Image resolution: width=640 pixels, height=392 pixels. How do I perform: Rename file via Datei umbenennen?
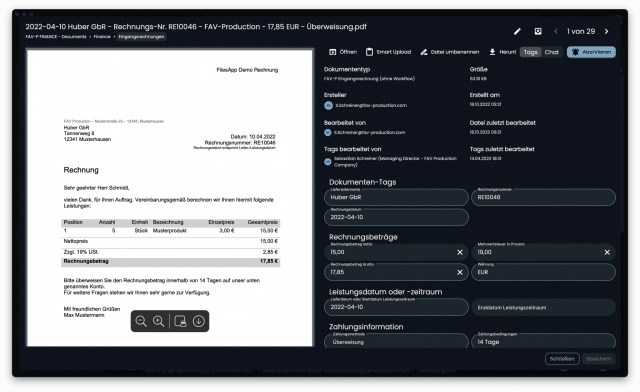(x=450, y=52)
